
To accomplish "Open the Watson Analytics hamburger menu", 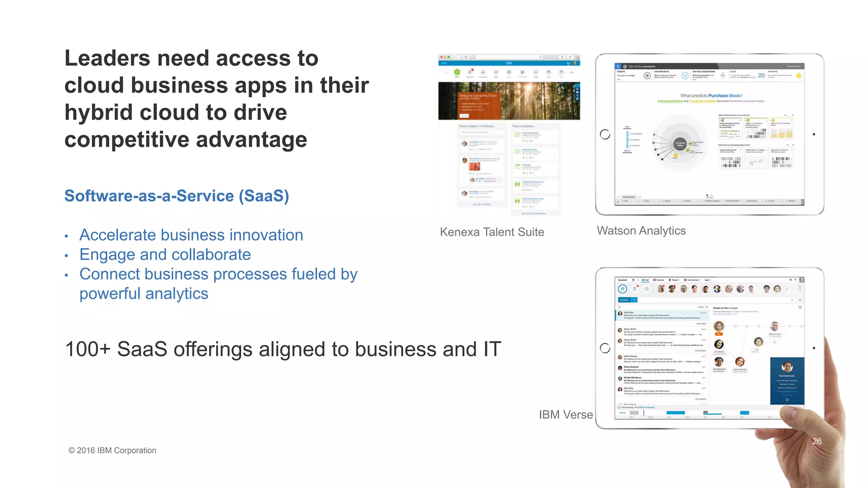I will [x=618, y=67].
